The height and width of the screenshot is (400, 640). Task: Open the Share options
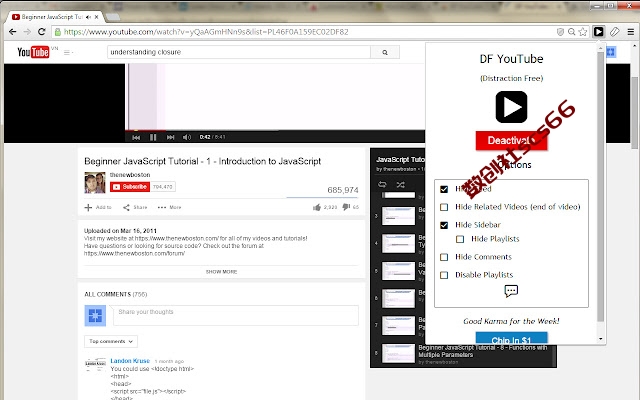click(135, 207)
